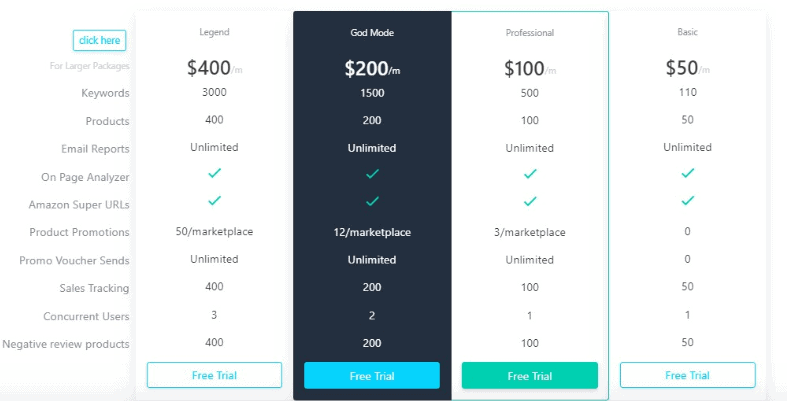Viewport: 787px width, 401px height.
Task: Click the Legend Amazon Super URLs checkmark
Action: coord(214,201)
